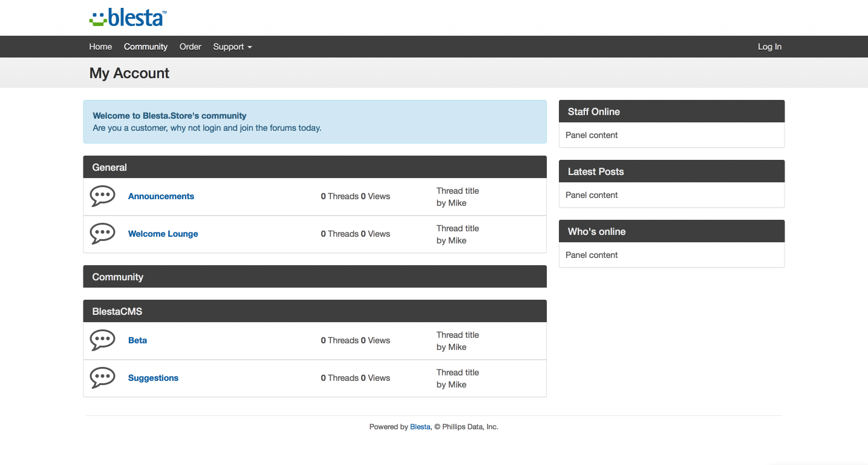The image size is (868, 465).
Task: Click the "Are you a customer" message line
Action: point(207,128)
